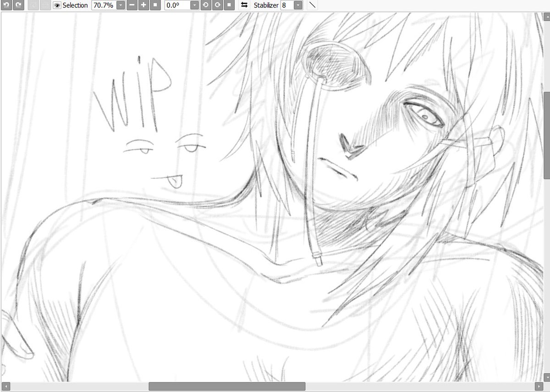Toggle the Selection visibility eye checkbox
The height and width of the screenshot is (392, 550).
pos(57,6)
